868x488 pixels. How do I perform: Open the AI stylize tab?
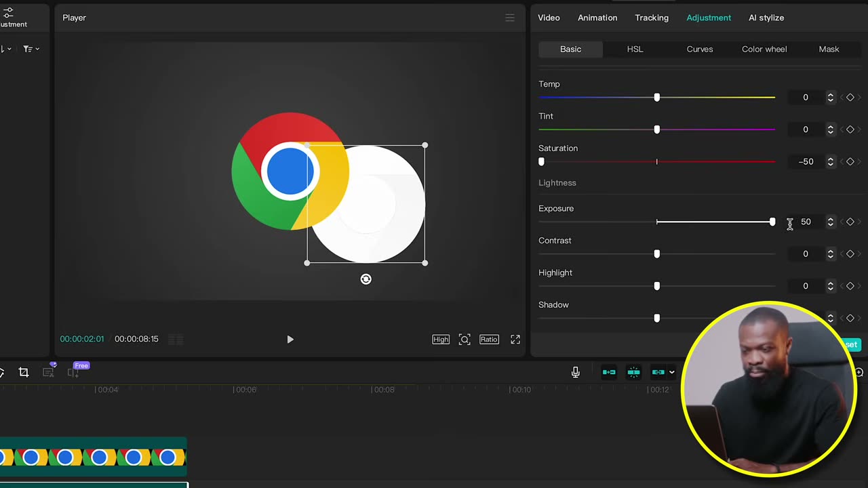[766, 18]
